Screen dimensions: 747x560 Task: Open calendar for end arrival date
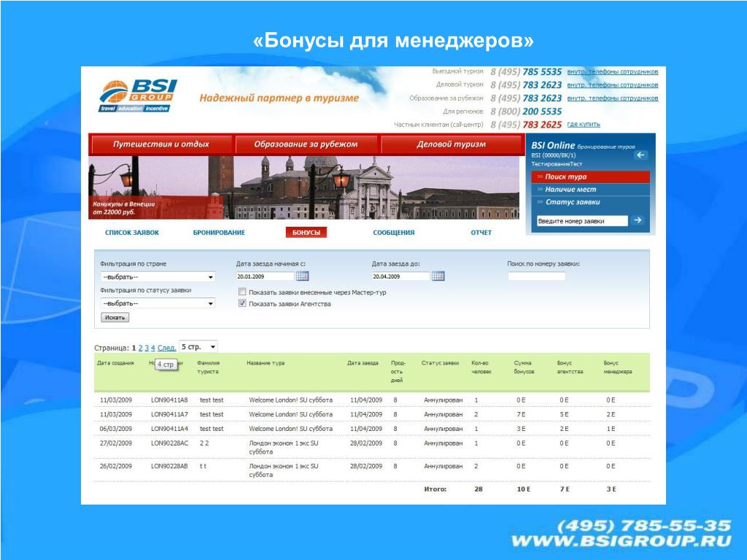tap(438, 276)
